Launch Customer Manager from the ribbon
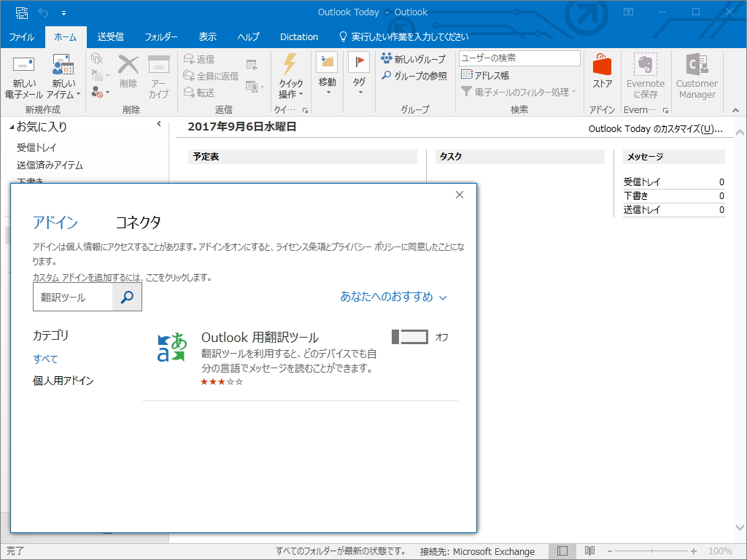The height and width of the screenshot is (560, 747). coord(696,73)
